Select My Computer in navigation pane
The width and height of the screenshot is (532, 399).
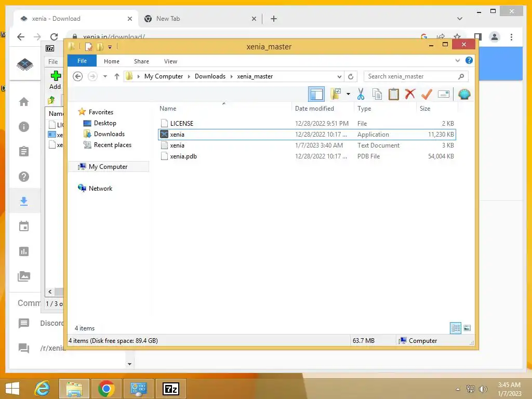(109, 167)
